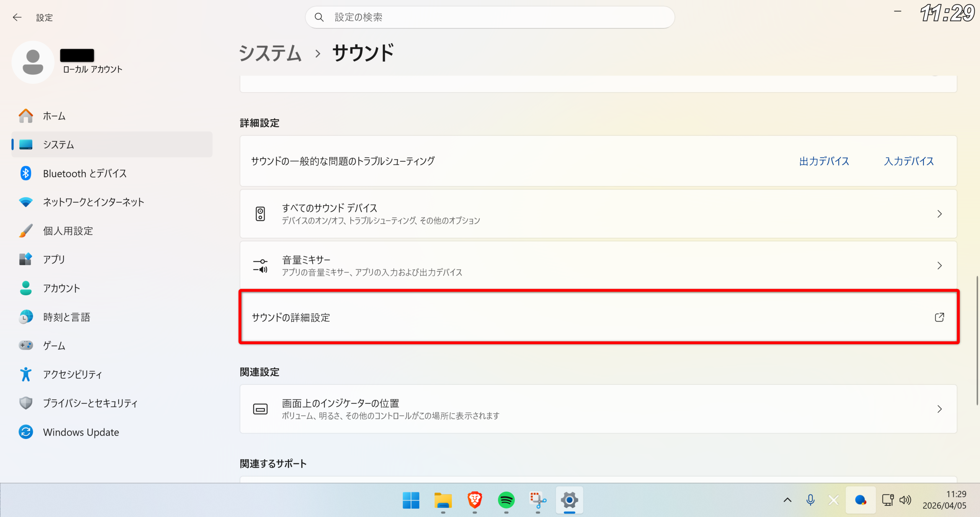Click the 出力デバイス troubleshooting link
Viewport: 980px width, 517px height.
(824, 161)
